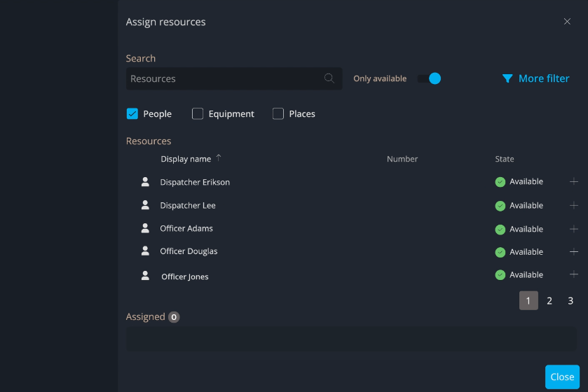
Task: Add Officer Jones via the plus icon
Action: (x=574, y=275)
